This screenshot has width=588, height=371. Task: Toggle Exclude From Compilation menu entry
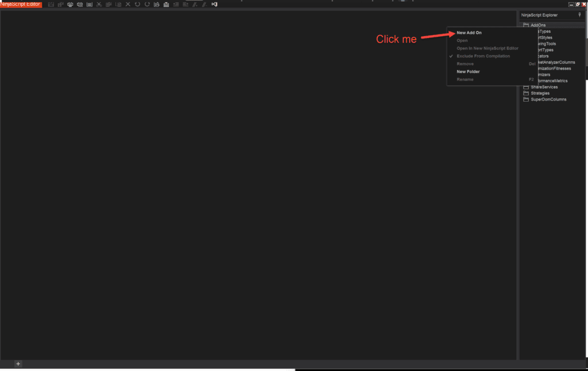(483, 56)
